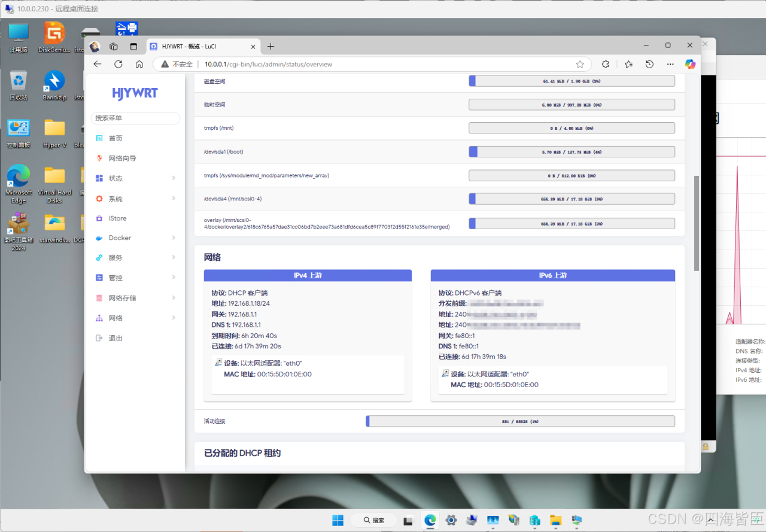Open the browser extensions icon
This screenshot has width=766, height=532.
tap(605, 64)
